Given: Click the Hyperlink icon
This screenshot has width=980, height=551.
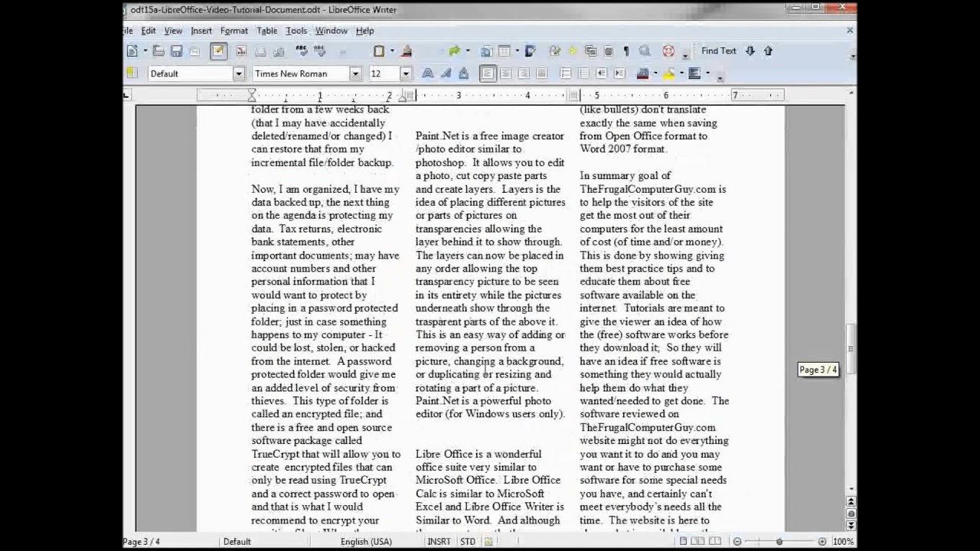Looking at the screenshot, I should click(x=486, y=51).
